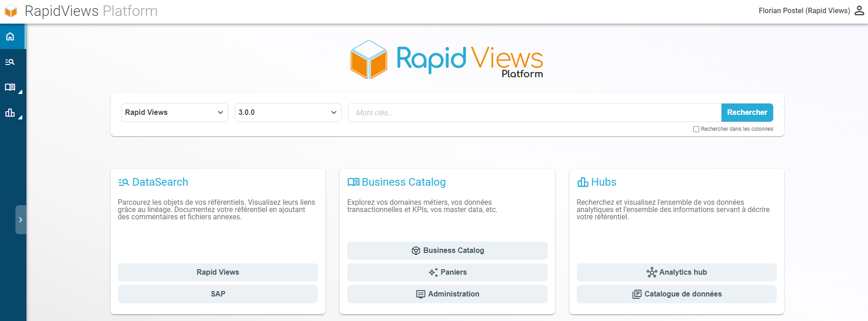Open the Hubs chart sidebar icon
Image resolution: width=868 pixels, height=321 pixels.
point(10,113)
